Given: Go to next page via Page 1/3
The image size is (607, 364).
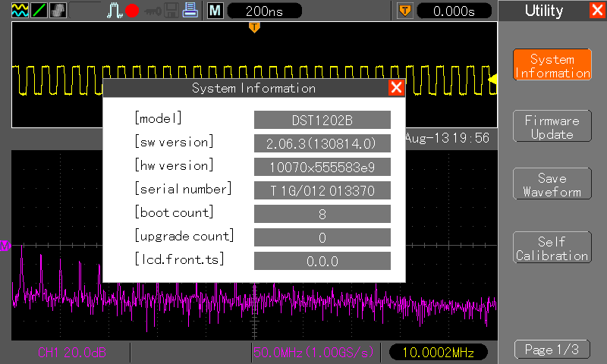Looking at the screenshot, I should [x=552, y=350].
